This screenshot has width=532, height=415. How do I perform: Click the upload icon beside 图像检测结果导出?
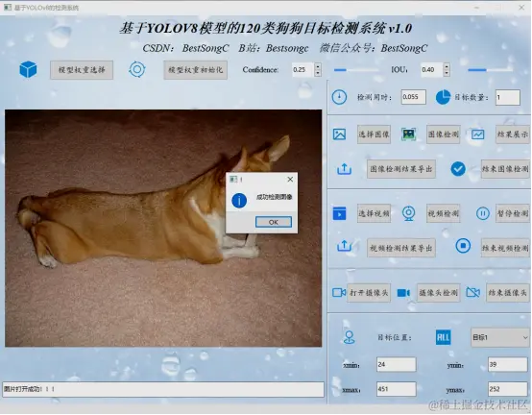pyautogui.click(x=344, y=169)
